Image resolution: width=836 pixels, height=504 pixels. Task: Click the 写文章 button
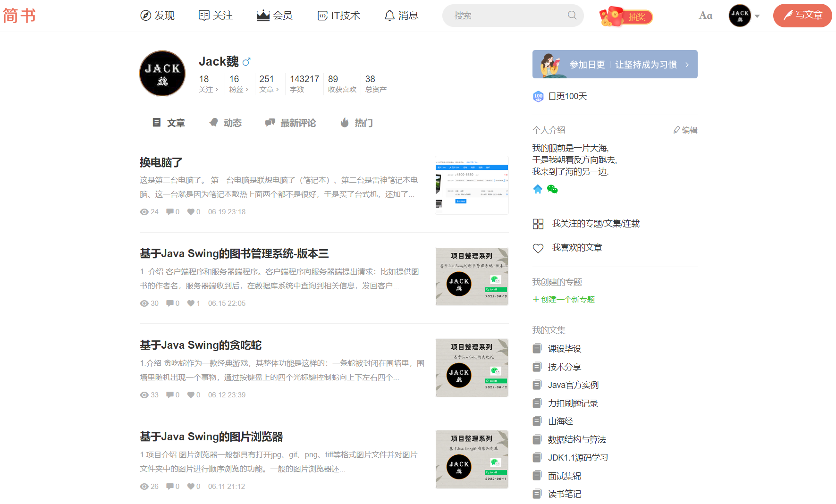tap(802, 15)
